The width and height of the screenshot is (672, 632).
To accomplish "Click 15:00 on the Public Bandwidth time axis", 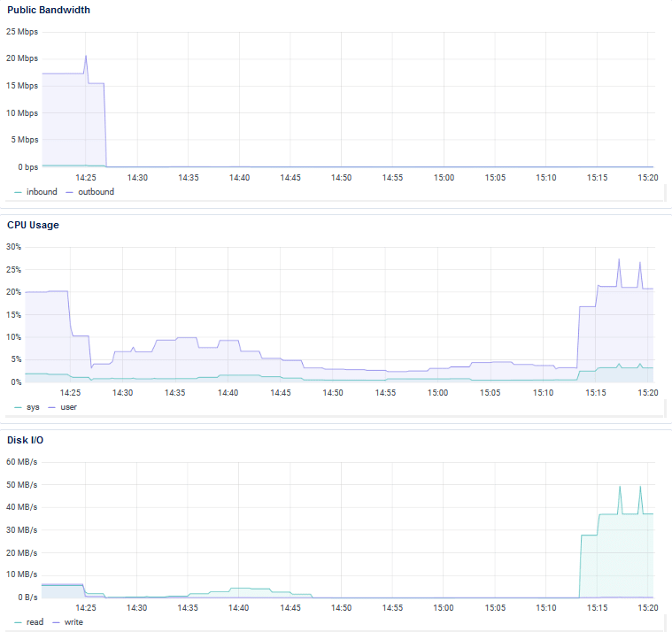I will point(444,178).
